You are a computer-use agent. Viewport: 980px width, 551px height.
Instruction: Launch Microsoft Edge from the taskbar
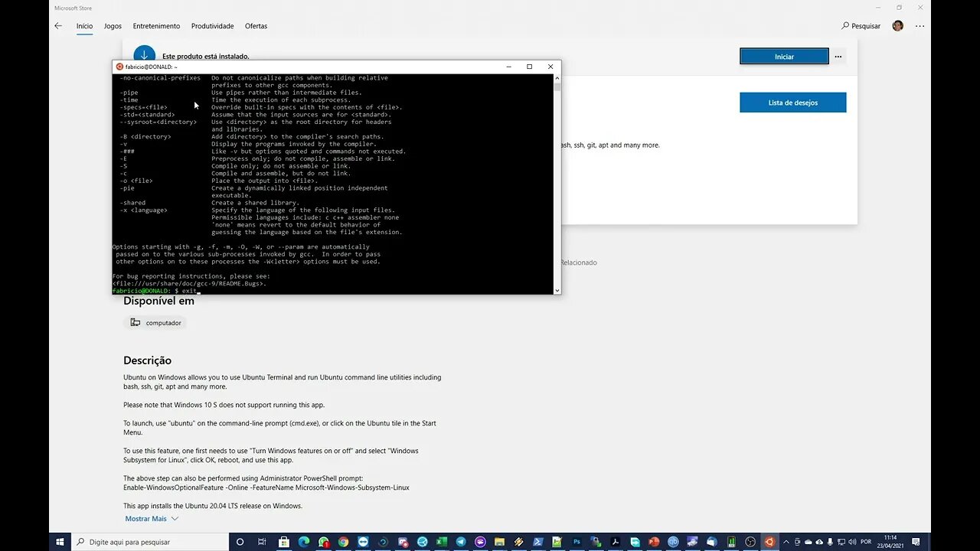point(304,542)
